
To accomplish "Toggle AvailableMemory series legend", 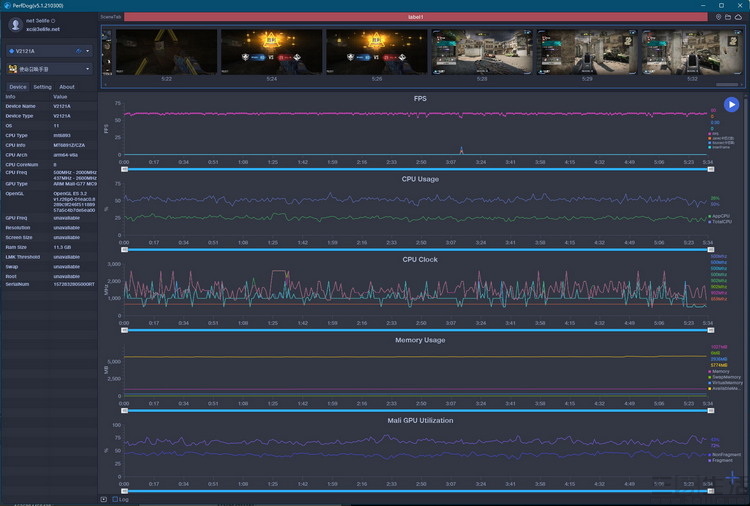I will point(724,388).
